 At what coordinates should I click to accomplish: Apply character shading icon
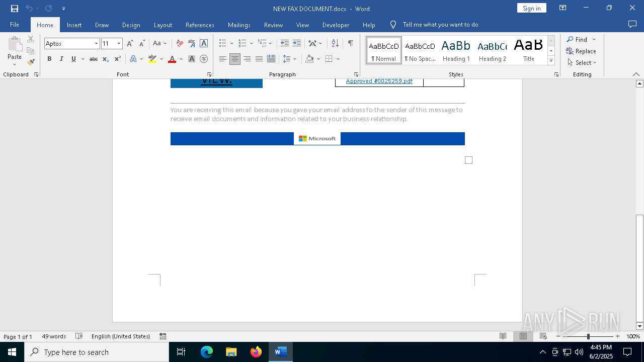[x=192, y=59]
